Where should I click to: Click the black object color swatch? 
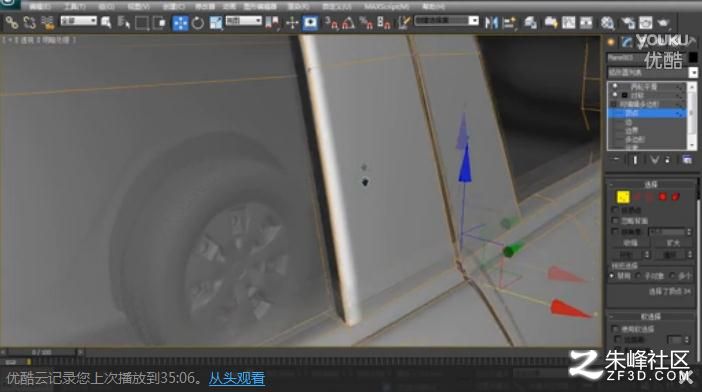pos(693,57)
